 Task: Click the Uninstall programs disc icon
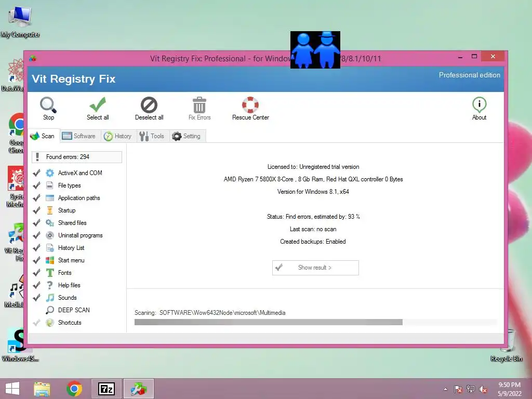[50, 235]
